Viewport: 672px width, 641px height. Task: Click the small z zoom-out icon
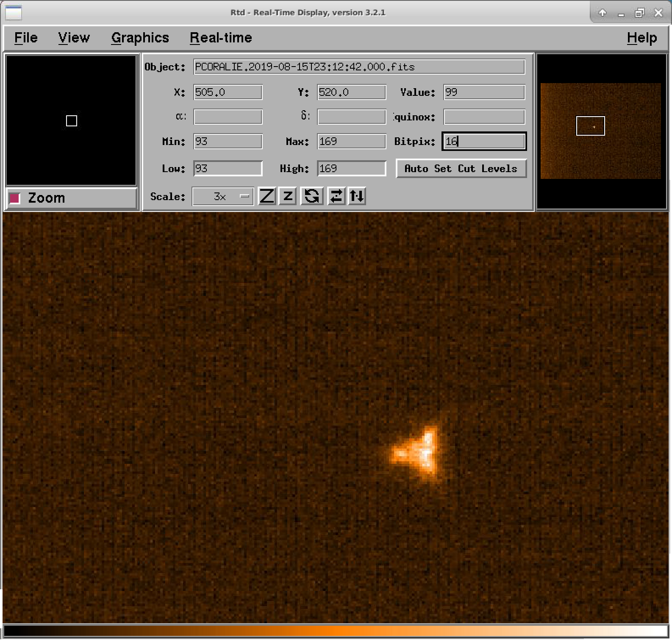288,196
